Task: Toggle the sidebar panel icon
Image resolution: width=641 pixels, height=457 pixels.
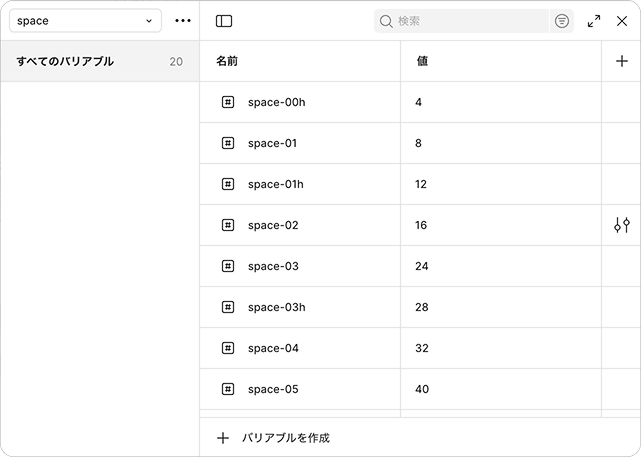Action: 224,21
